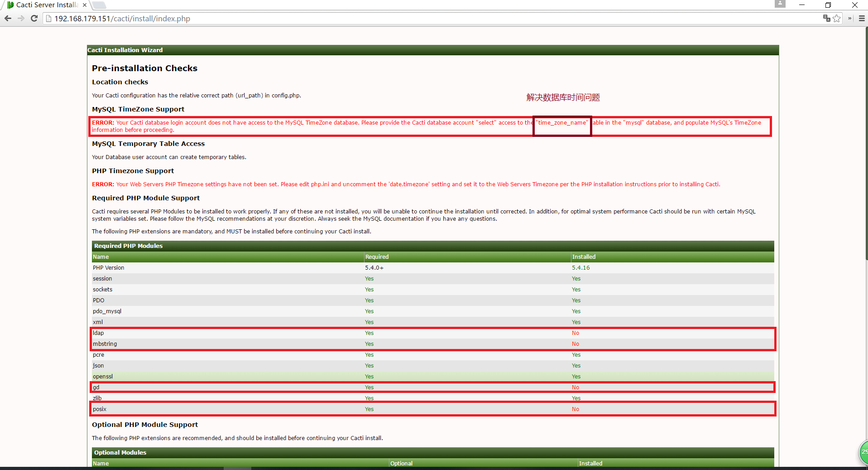Viewport: 868px width, 470px height.
Task: Click the "time_zone_name" text in the error
Action: pos(562,123)
